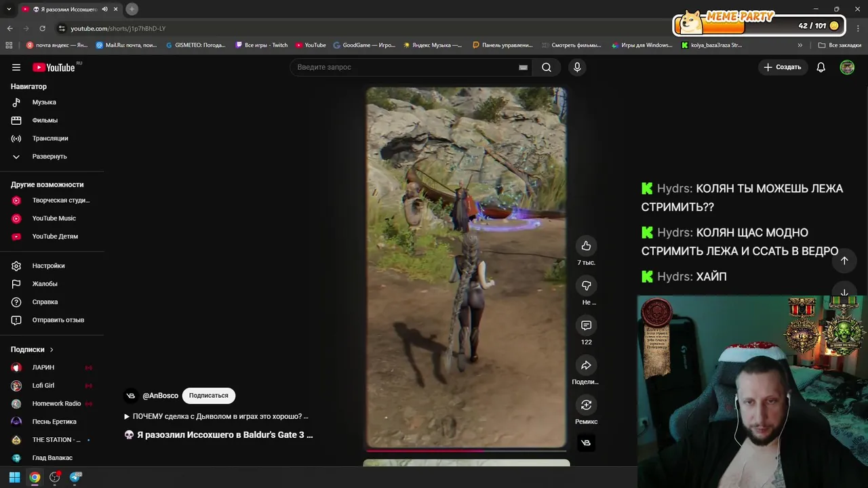Reload the page in the browser

pos(42,28)
